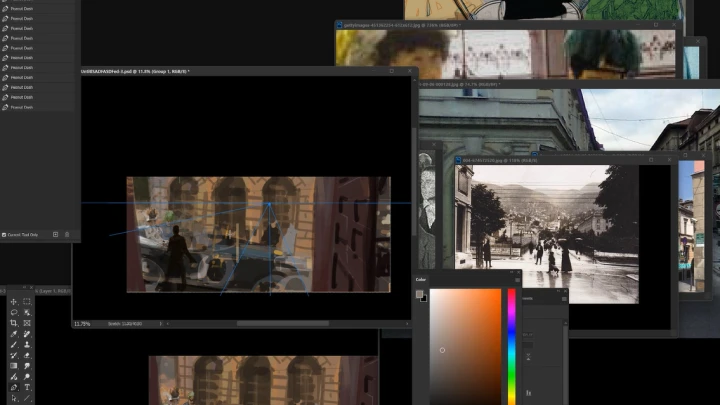Pick a shade in the orange color field

[465, 347]
